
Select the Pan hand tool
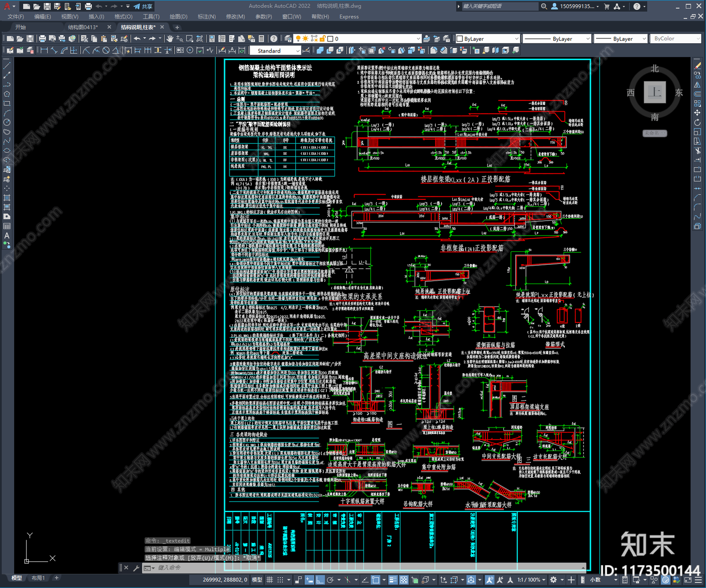[x=170, y=39]
